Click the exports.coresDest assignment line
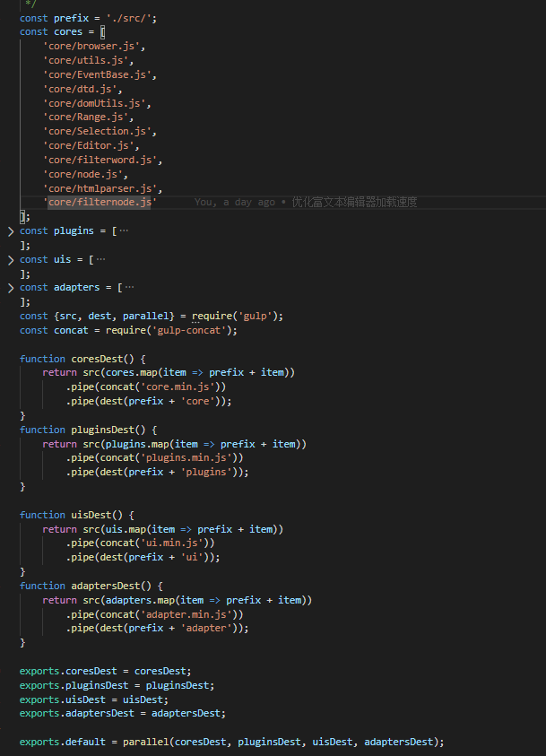Image resolution: width=546 pixels, height=756 pixels. click(106, 672)
